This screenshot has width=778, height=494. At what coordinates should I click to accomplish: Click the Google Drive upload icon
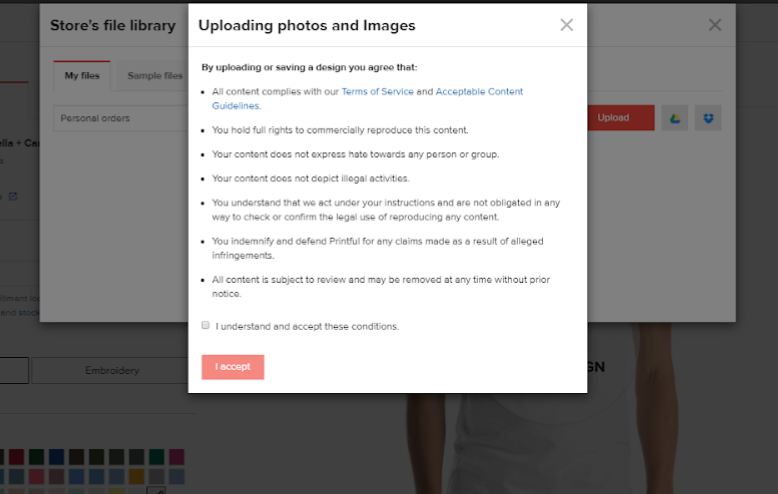click(674, 118)
